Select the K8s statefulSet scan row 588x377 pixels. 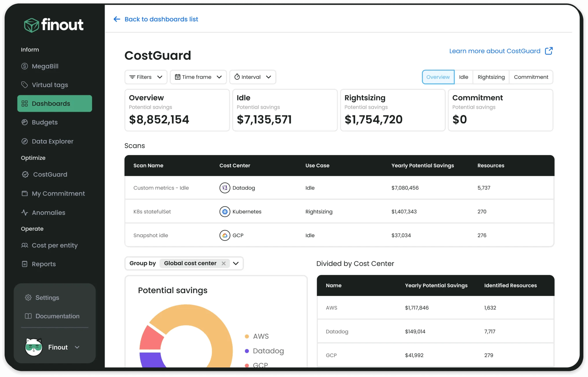(339, 212)
